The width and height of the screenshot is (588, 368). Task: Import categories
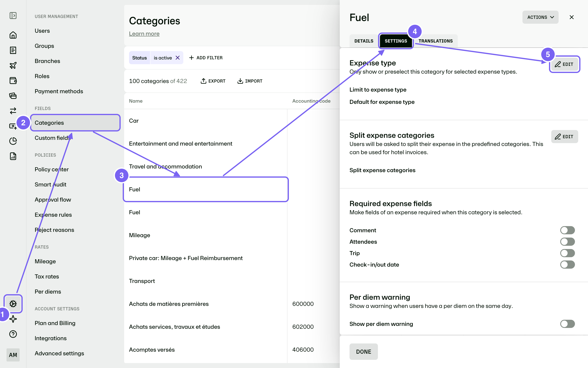click(250, 81)
